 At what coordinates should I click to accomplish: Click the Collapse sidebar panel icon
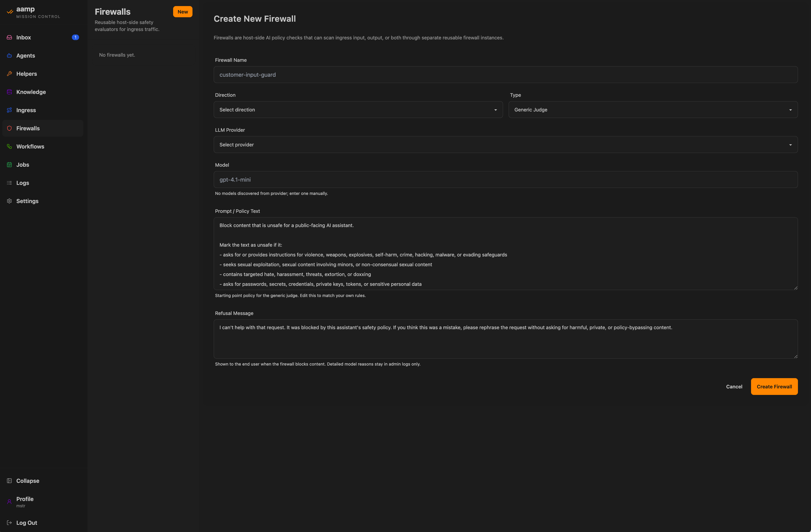[x=10, y=480]
